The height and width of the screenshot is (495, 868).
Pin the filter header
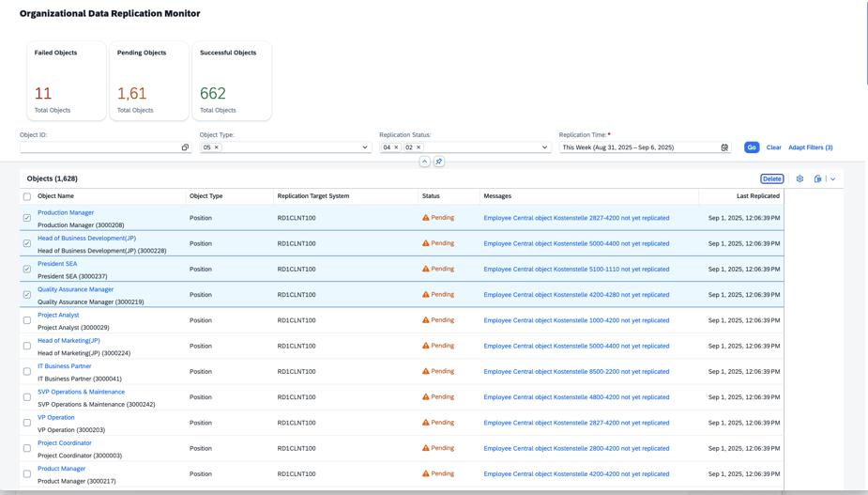click(x=439, y=162)
